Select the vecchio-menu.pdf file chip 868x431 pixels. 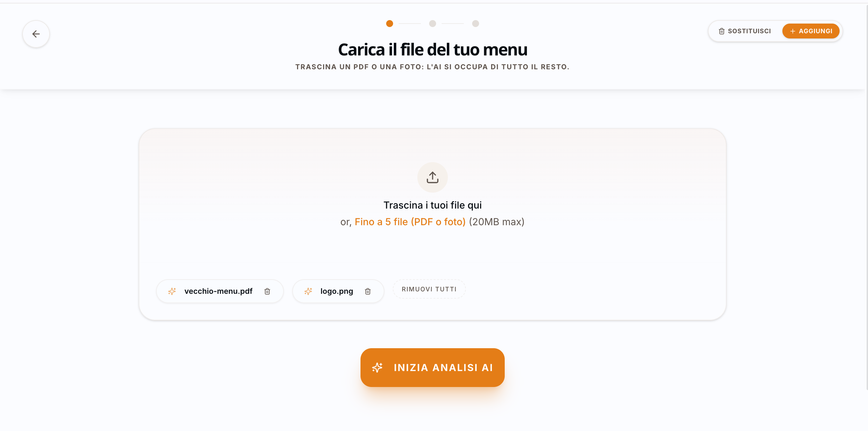220,291
